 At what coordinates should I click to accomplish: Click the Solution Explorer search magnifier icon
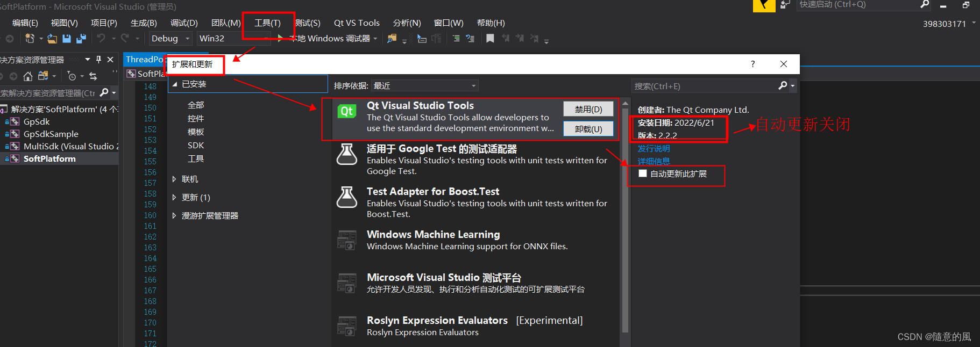click(104, 92)
